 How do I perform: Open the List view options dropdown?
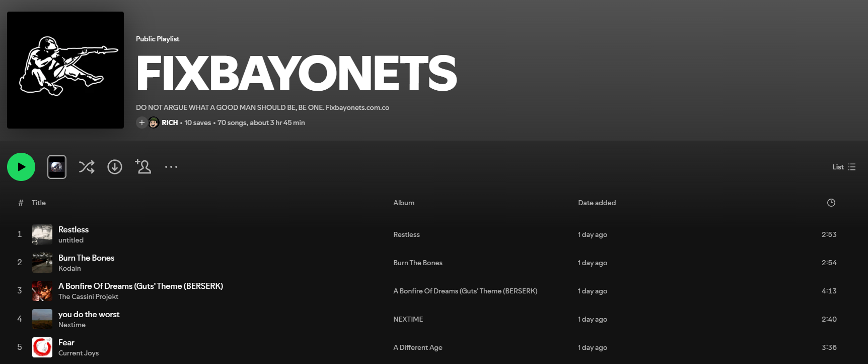[843, 167]
